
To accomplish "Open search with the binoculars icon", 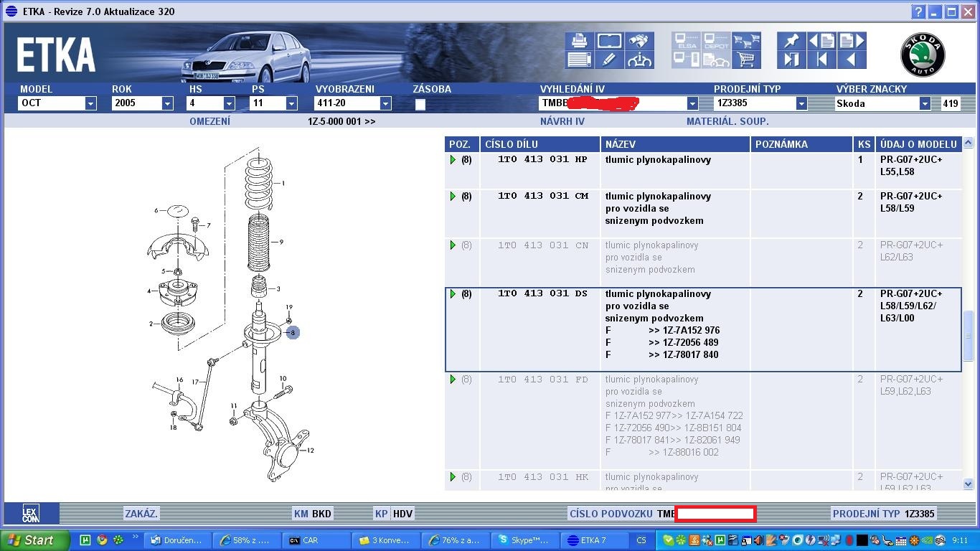I will tap(639, 41).
